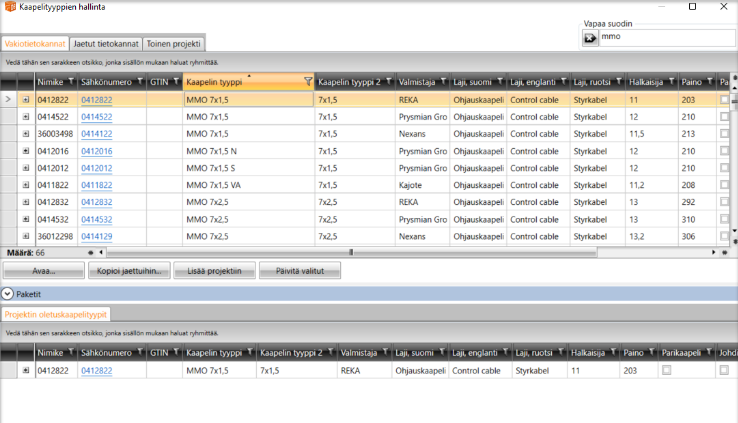The image size is (738, 423).
Task: Click vertical scrollbar down arrow
Action: 735,231
